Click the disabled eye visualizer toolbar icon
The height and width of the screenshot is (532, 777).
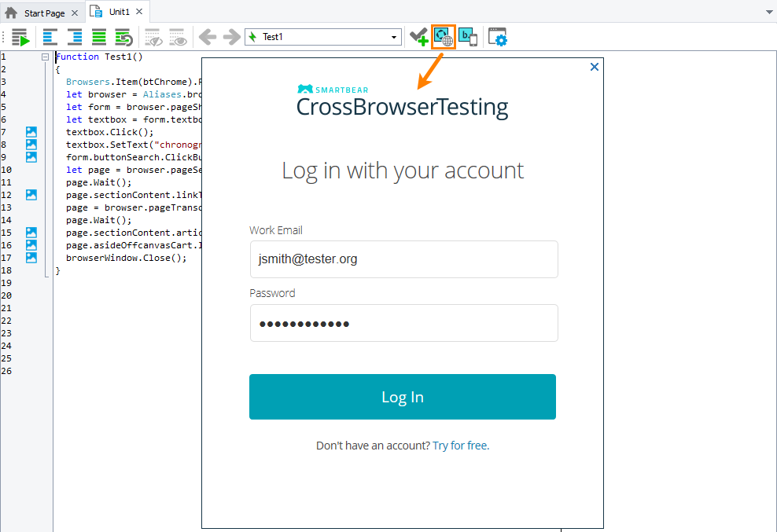(x=178, y=37)
